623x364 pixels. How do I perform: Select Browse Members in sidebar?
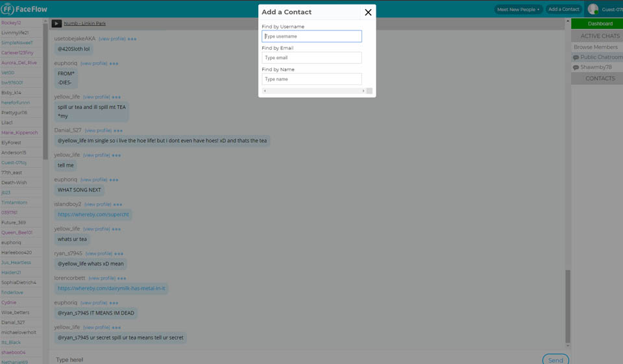[595, 47]
